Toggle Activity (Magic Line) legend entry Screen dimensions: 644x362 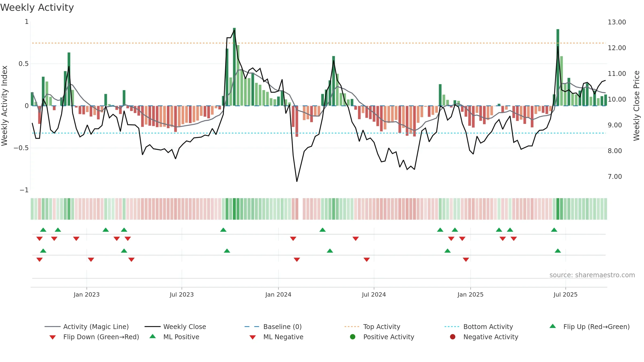[87, 327]
